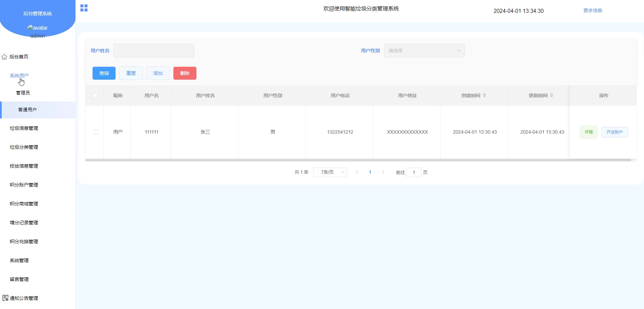Click the 更多信息 link

593,10
